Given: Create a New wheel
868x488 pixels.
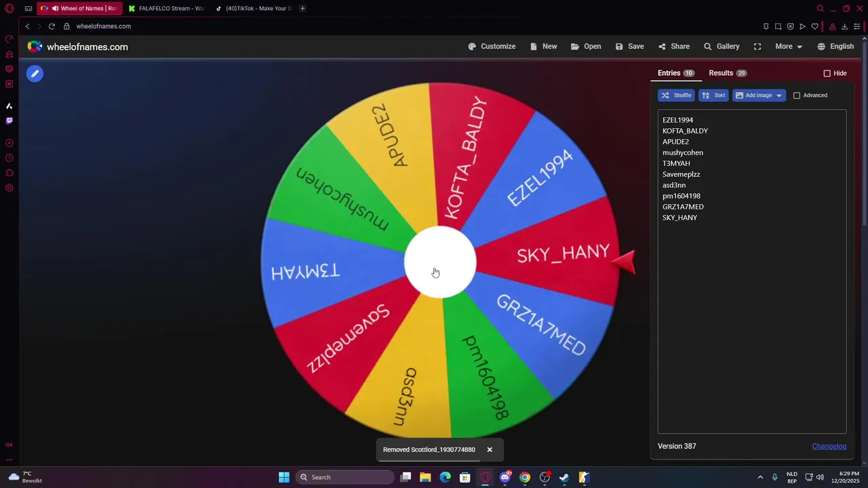Looking at the screenshot, I should point(543,46).
